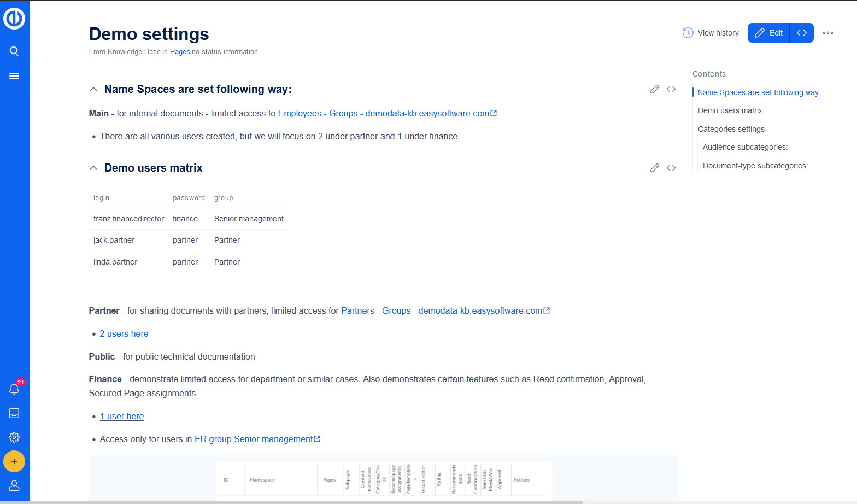857x504 pixels.
Task: Open the '2 users here' link
Action: coord(124,334)
